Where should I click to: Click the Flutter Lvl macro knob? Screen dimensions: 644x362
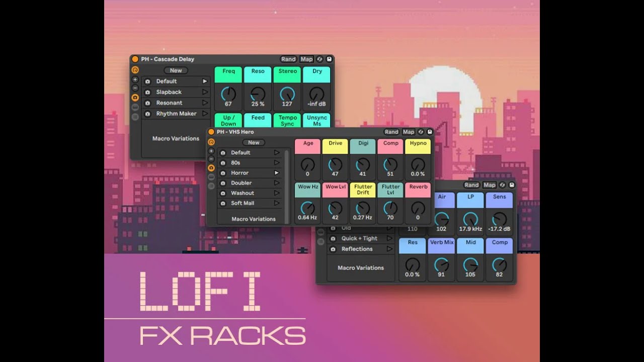point(390,208)
